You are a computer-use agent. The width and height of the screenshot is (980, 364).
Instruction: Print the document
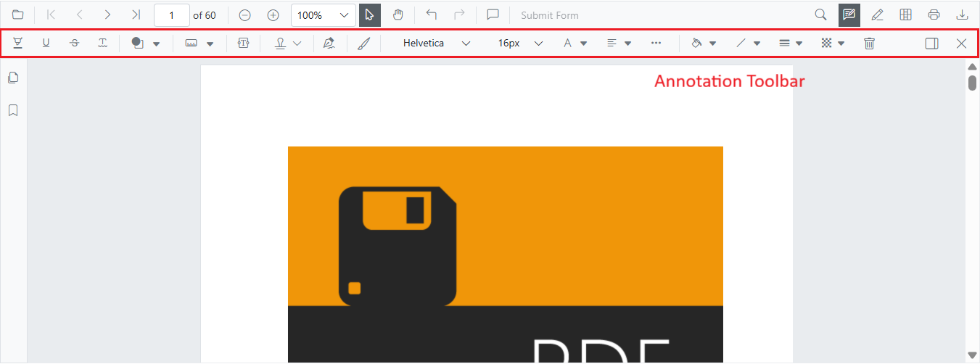pos(934,15)
